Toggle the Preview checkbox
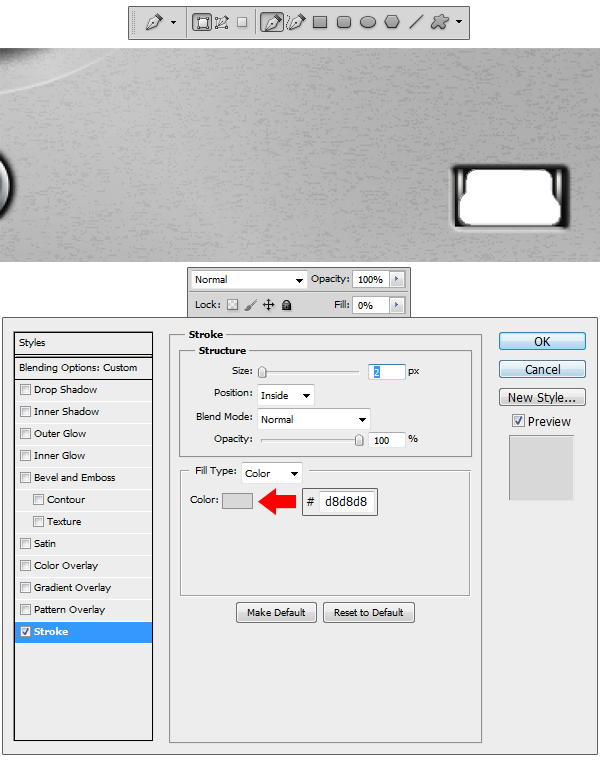The height and width of the screenshot is (763, 600). coord(518,421)
